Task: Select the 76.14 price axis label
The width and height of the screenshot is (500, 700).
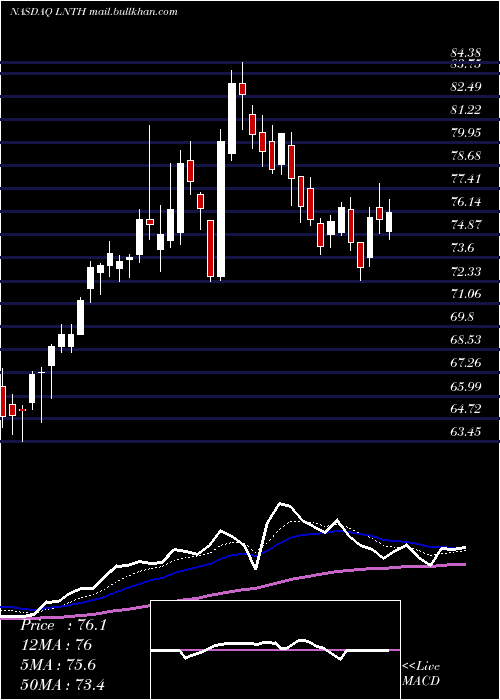Action: [x=466, y=202]
